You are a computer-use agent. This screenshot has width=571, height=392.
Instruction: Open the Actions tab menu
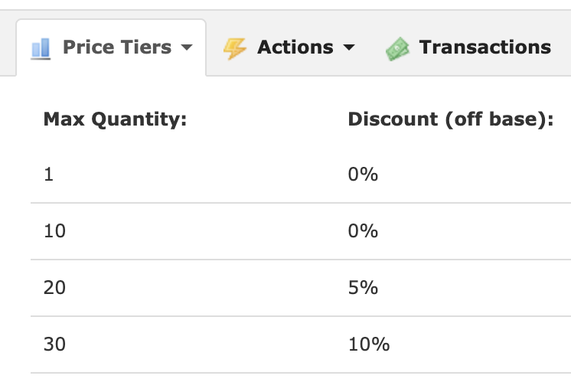click(289, 47)
